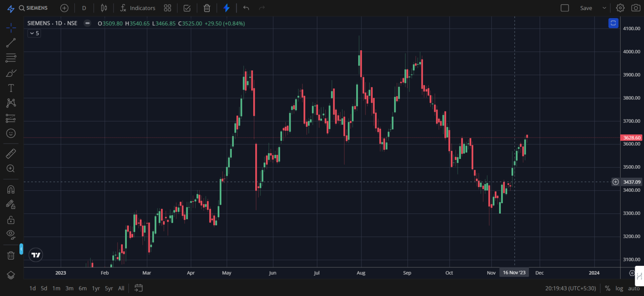Click the blue lightning logo icon at top-left
The width and height of the screenshot is (644, 296).
tap(11, 8)
